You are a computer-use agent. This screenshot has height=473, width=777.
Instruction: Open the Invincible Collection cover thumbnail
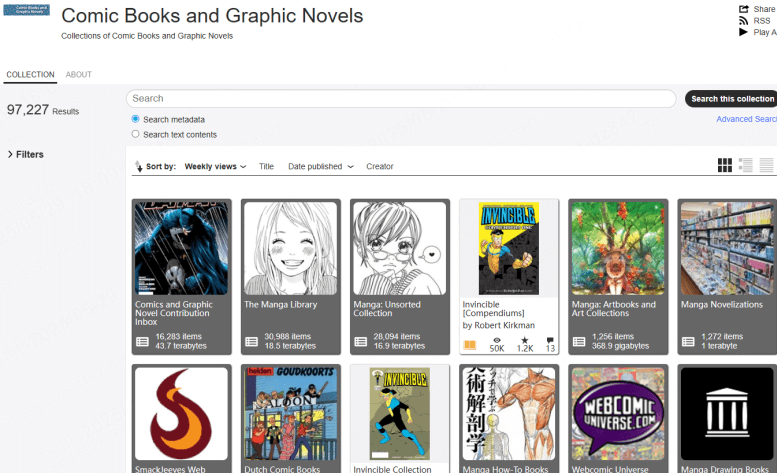400,414
